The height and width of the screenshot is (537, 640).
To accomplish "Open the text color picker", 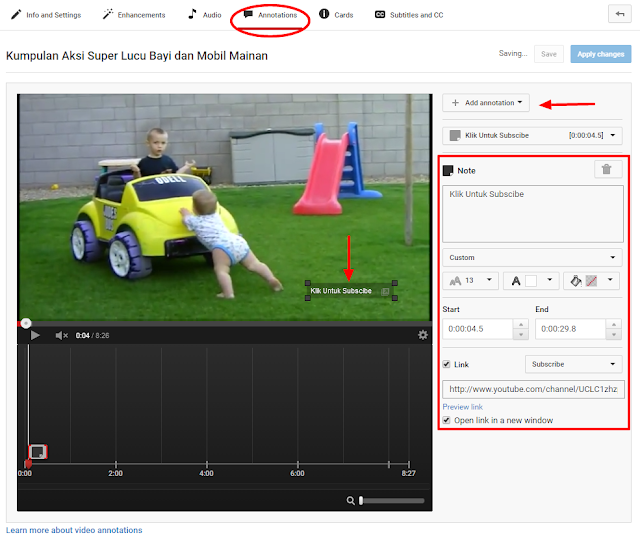I will click(x=531, y=281).
